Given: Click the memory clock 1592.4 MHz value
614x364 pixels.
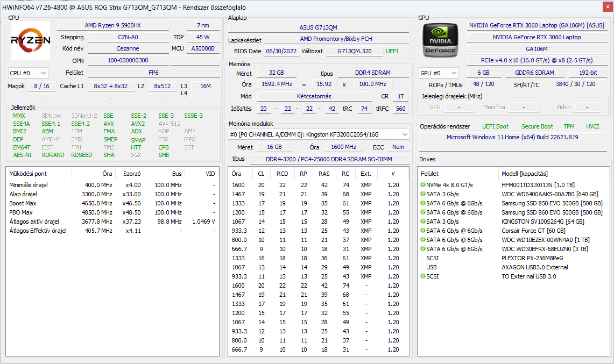Looking at the screenshot, I should click(x=277, y=84).
